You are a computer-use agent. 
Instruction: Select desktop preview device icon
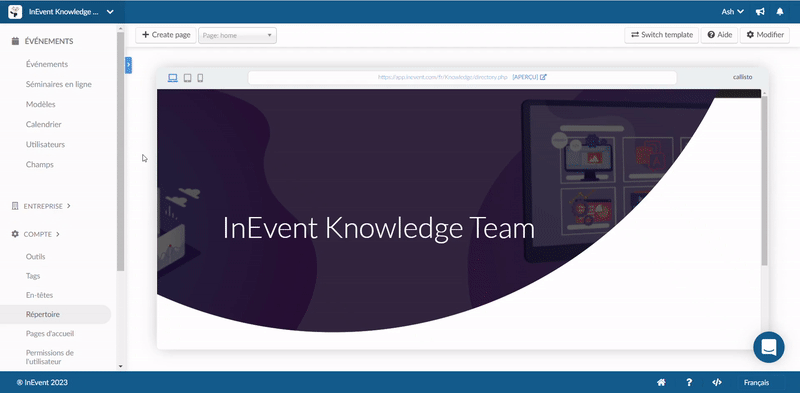(173, 78)
